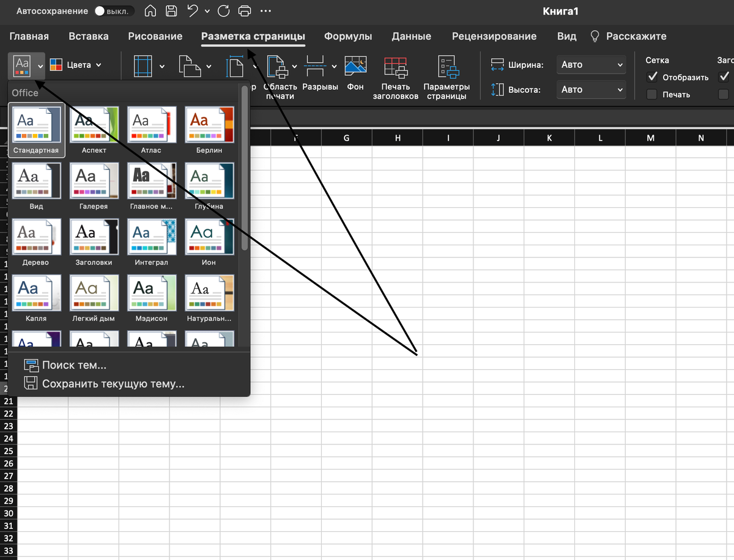Image resolution: width=734 pixels, height=560 pixels.
Task: Expand the orientation dropdown arrow
Action: (209, 66)
